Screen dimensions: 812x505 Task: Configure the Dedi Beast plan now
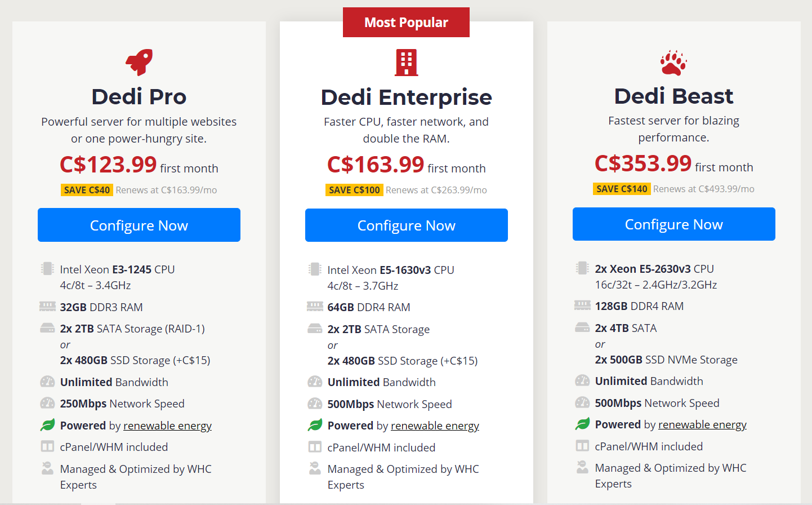(x=674, y=224)
